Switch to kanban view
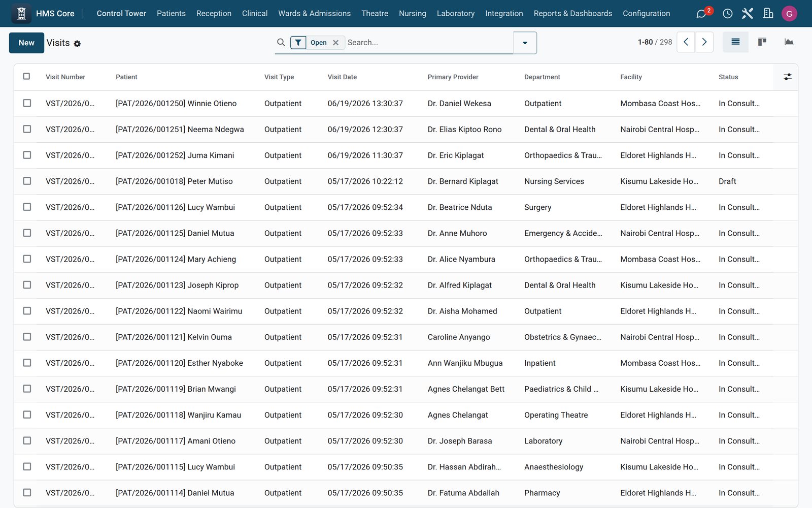812x508 pixels. point(762,42)
